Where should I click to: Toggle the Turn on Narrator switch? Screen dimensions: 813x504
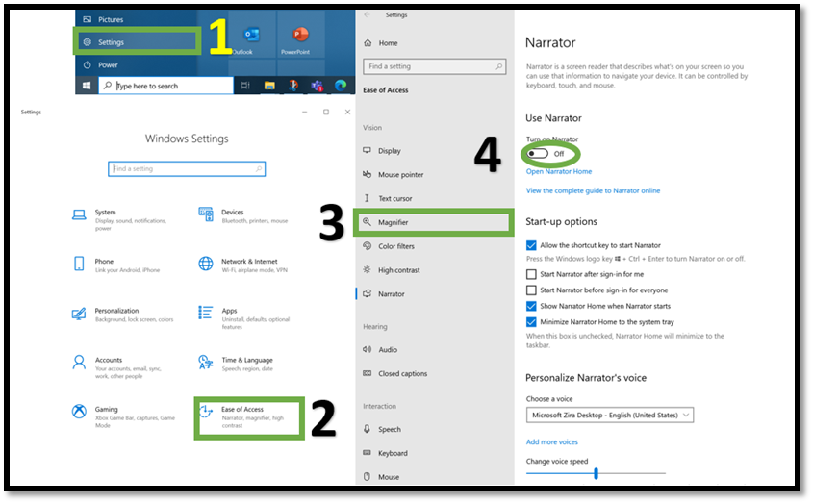[538, 154]
